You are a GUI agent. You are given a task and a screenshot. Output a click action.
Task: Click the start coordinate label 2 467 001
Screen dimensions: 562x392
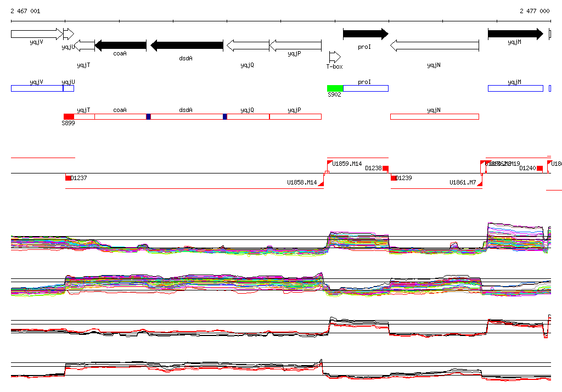pos(25,11)
